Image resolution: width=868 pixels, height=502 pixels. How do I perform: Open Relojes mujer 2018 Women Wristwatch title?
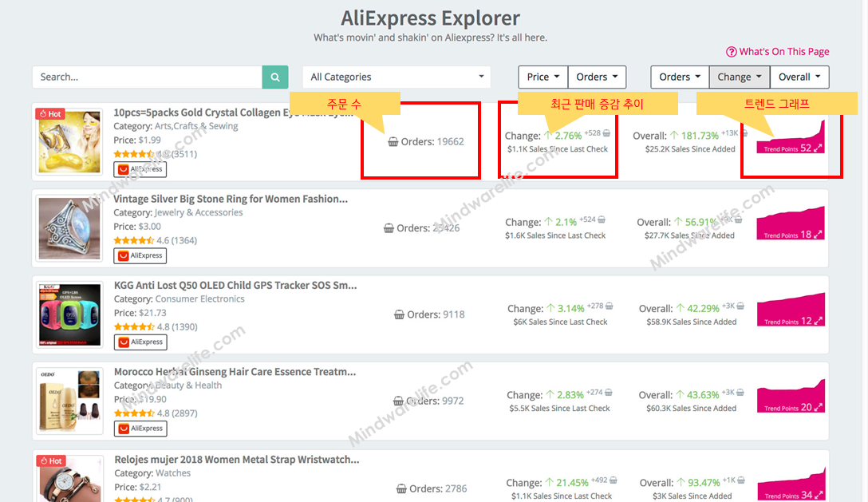(x=237, y=460)
